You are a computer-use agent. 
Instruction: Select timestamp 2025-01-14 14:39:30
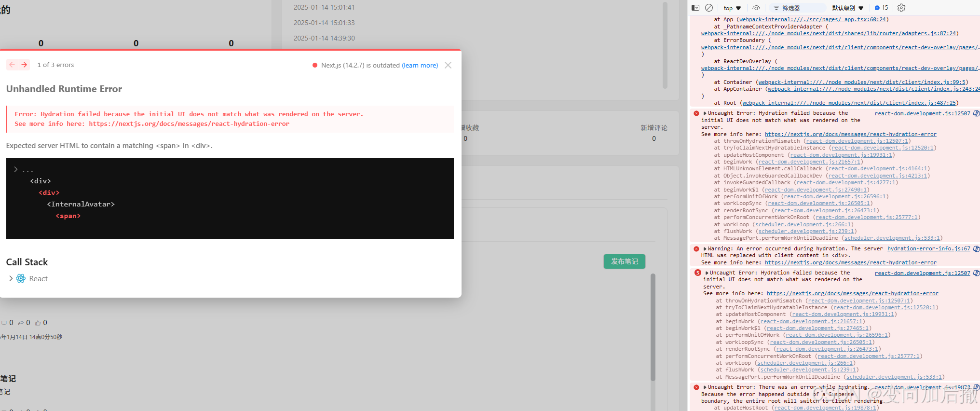tap(324, 38)
